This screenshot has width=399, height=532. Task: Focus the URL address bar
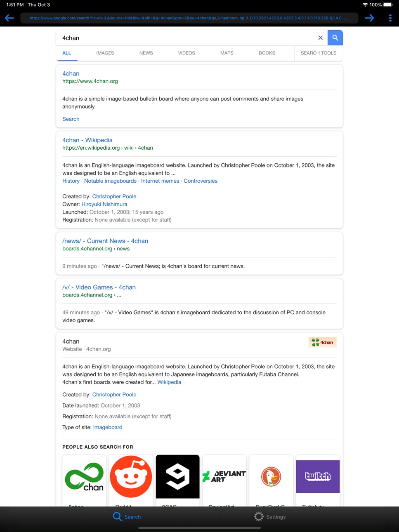(189, 18)
